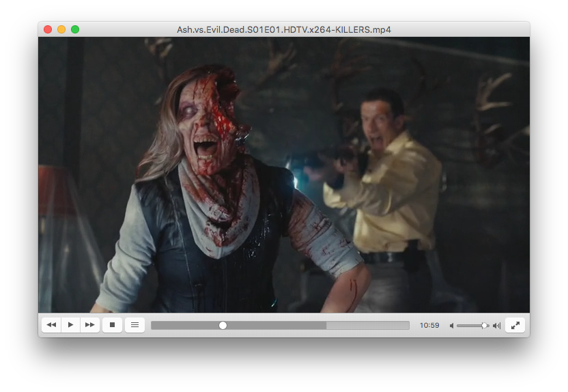The width and height of the screenshot is (568, 392).
Task: Click the Ash.vs.Evil.Dead file title
Action: (x=283, y=30)
